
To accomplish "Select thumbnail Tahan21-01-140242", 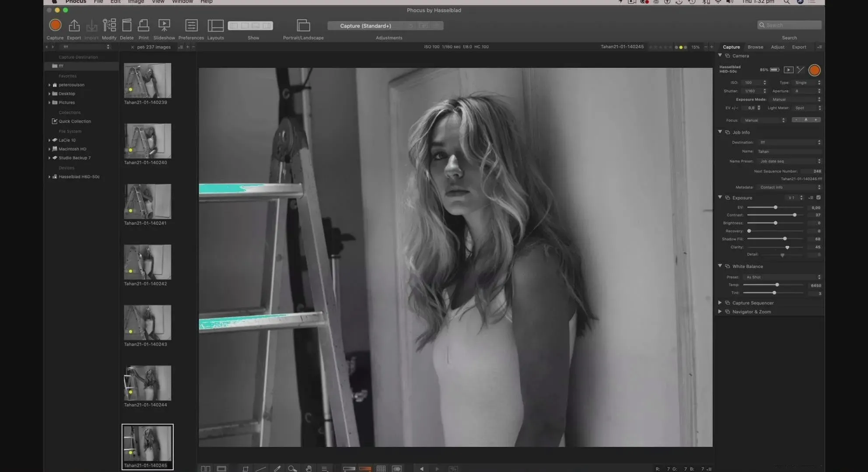I will click(x=147, y=262).
